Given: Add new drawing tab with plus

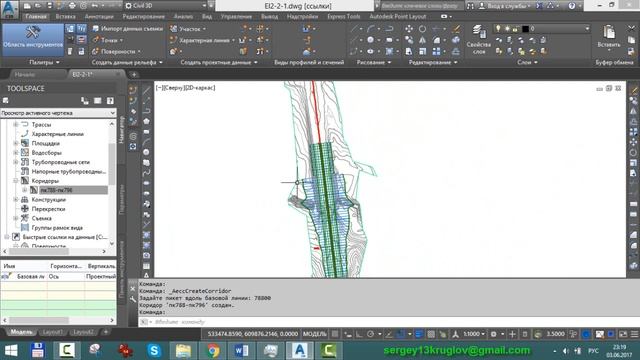Looking at the screenshot, I should tap(134, 74).
